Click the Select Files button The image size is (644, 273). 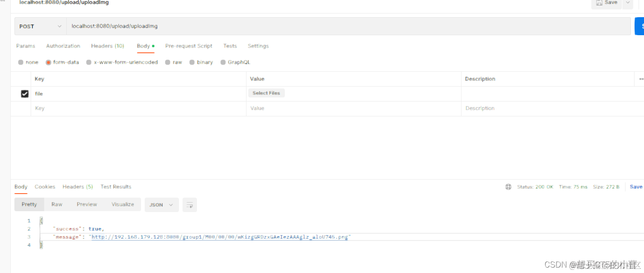pos(266,93)
